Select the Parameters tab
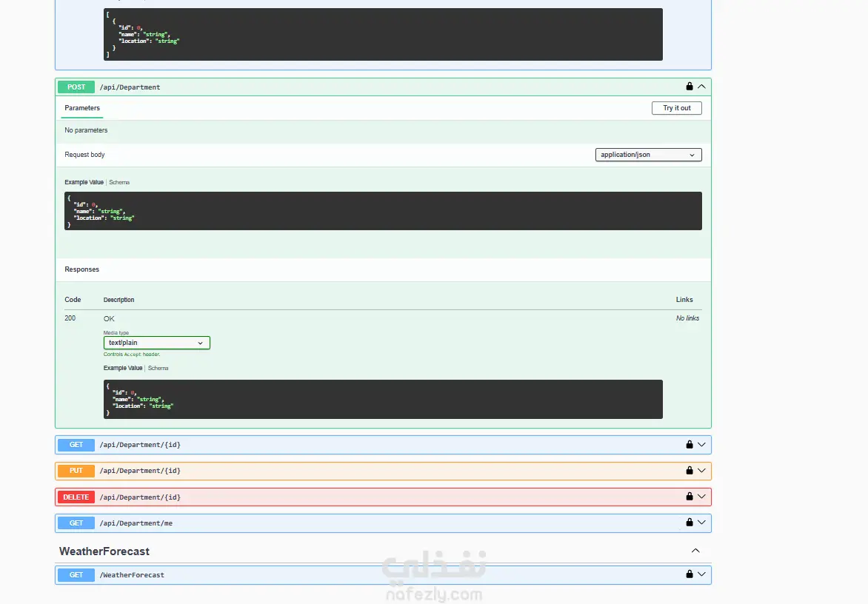The width and height of the screenshot is (868, 604). pos(82,108)
